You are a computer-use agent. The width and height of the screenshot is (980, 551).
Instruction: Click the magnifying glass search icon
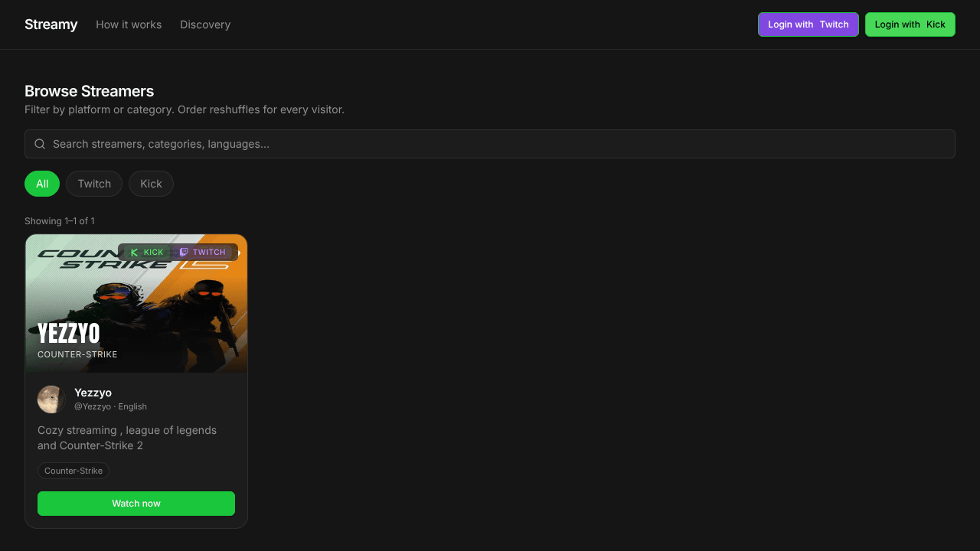click(40, 144)
